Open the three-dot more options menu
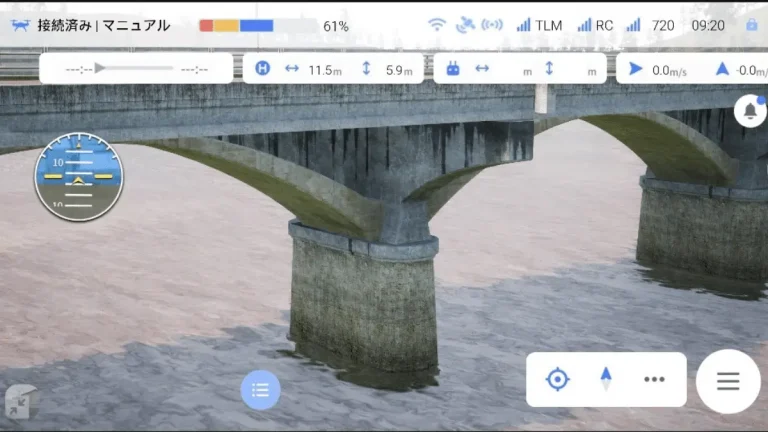This screenshot has width=768, height=432. pos(654,379)
